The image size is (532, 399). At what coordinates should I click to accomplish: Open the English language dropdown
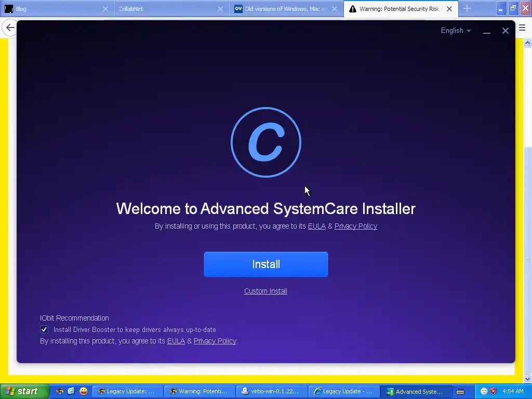click(456, 31)
